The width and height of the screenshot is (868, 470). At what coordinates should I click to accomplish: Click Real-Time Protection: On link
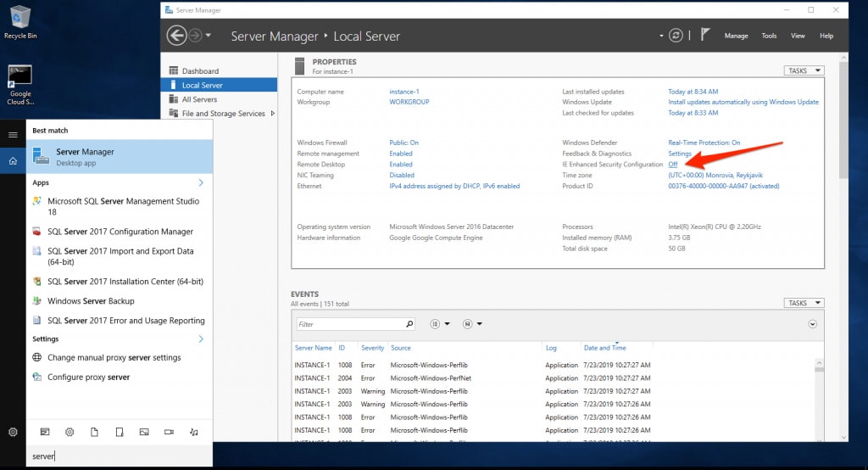[704, 143]
